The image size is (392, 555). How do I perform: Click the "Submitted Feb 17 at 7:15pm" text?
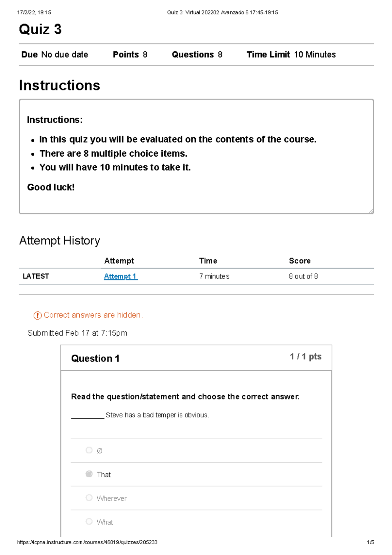78,333
